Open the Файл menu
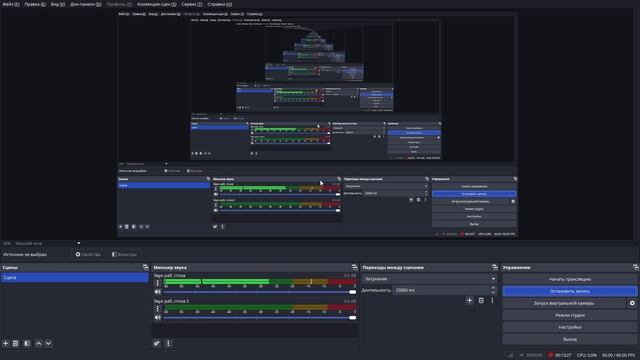 coord(11,4)
